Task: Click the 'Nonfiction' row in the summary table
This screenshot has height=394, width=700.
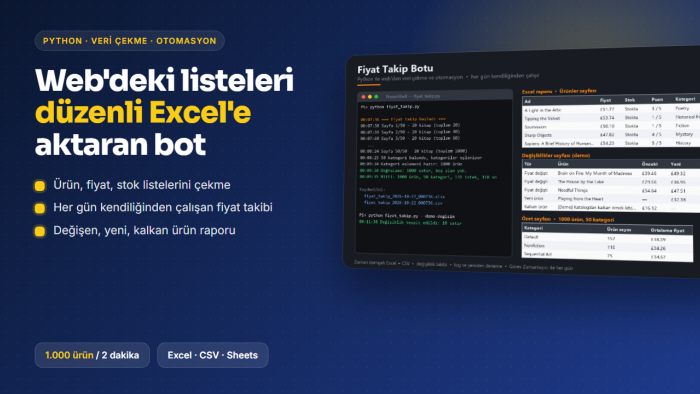Action: point(607,247)
